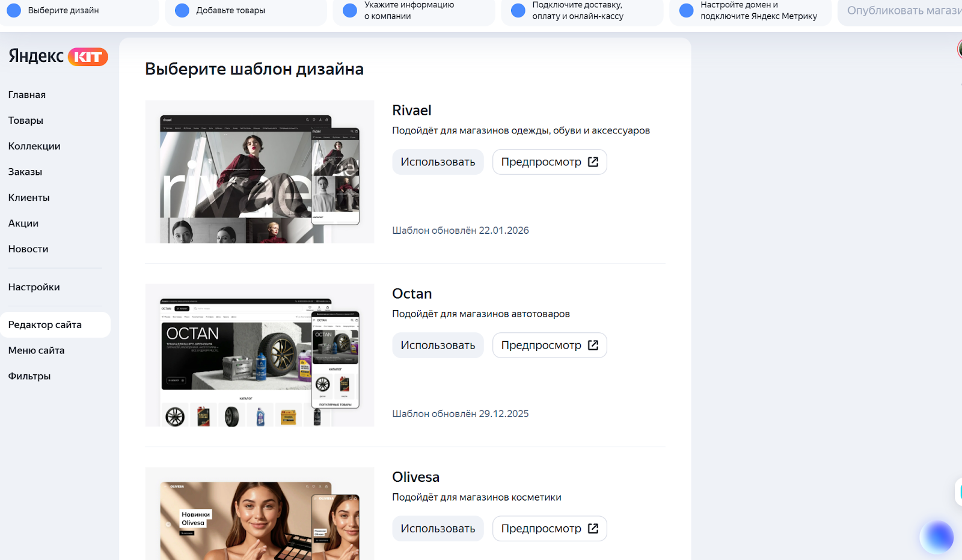Screen dimensions: 962x560
Task: Open 'Товары' in the sidebar
Action: pos(26,121)
